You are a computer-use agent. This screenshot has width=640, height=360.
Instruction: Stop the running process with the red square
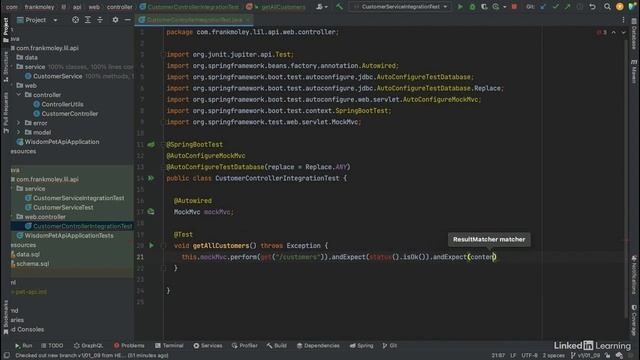click(514, 7)
